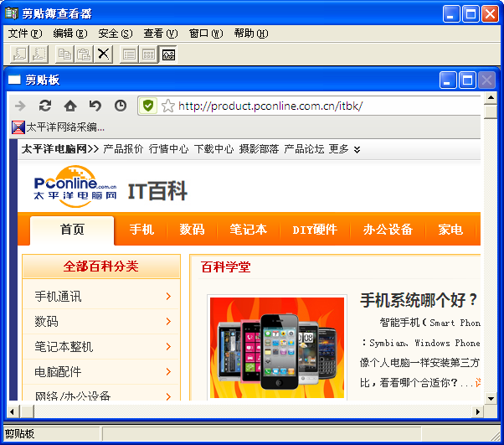The height and width of the screenshot is (445, 504).
Task: Click the green security shield icon
Action: point(148,106)
